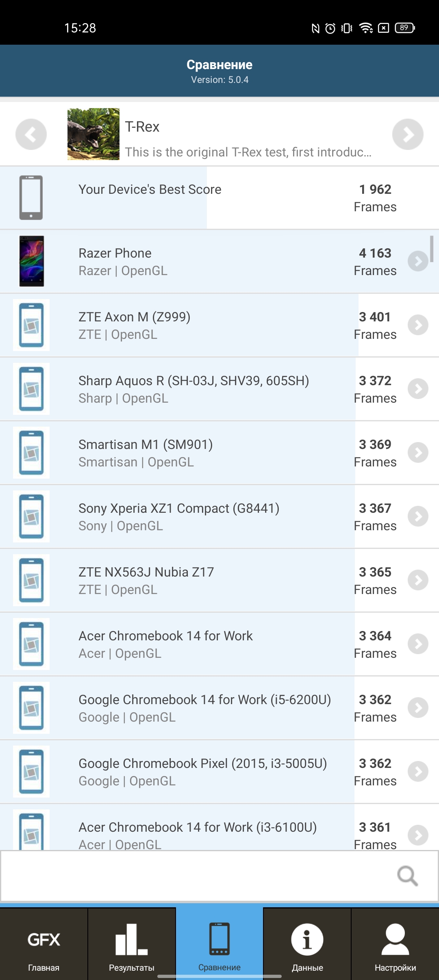439x980 pixels.
Task: Tap the Razer Phone device image
Action: 31,261
